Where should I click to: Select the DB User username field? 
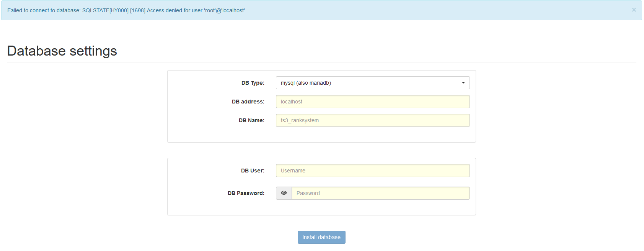372,171
